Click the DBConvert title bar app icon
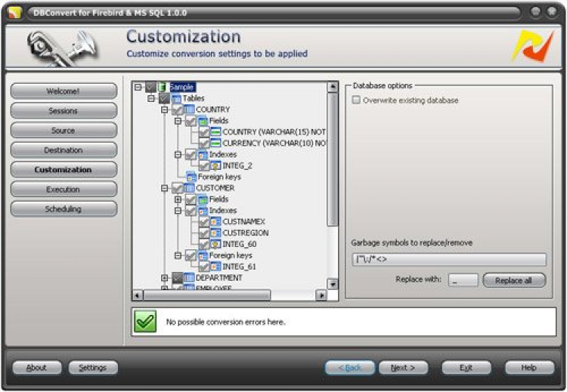 point(14,13)
